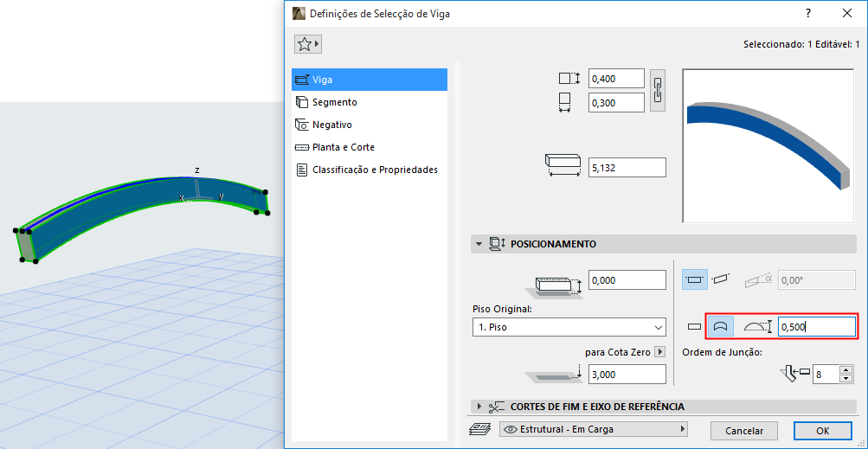
Task: Click the 'Seleccionado: 1 Editável: 1' text
Action: 801,44
